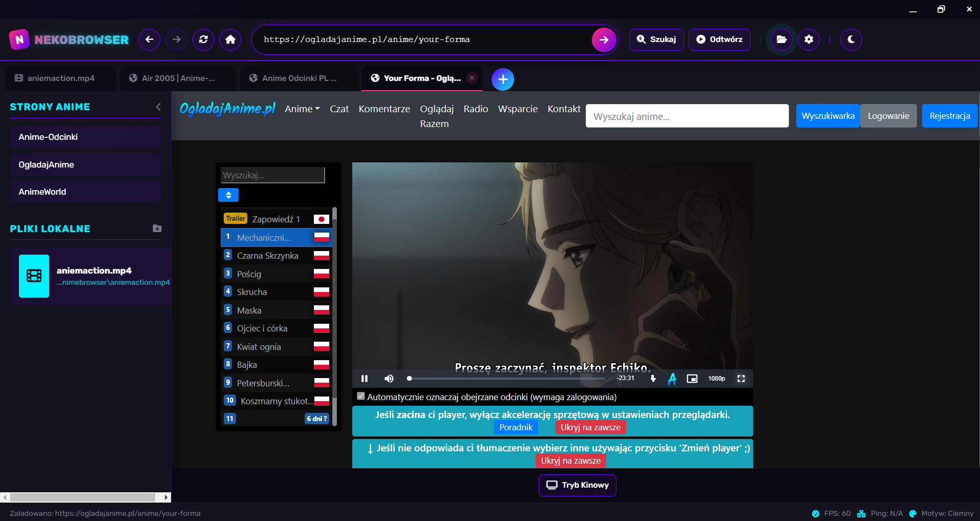This screenshot has height=521, width=980.
Task: Select episode 4 Skrucha
Action: click(276, 292)
